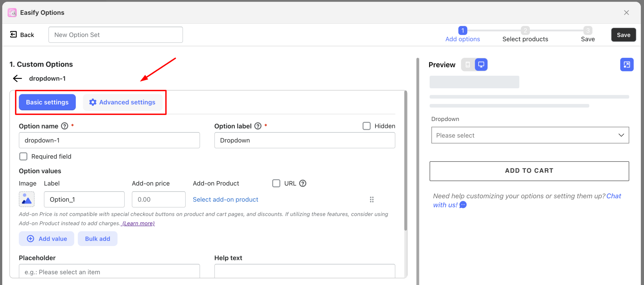Click the image placeholder for Option_1
The image size is (644, 285).
pos(26,199)
